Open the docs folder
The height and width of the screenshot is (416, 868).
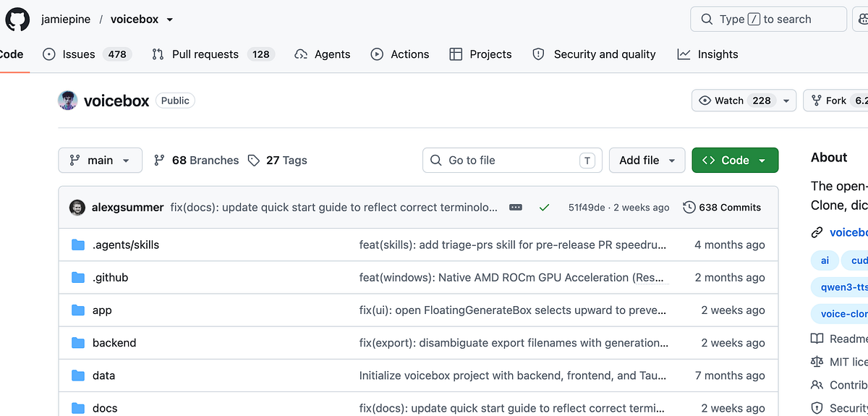(x=105, y=408)
